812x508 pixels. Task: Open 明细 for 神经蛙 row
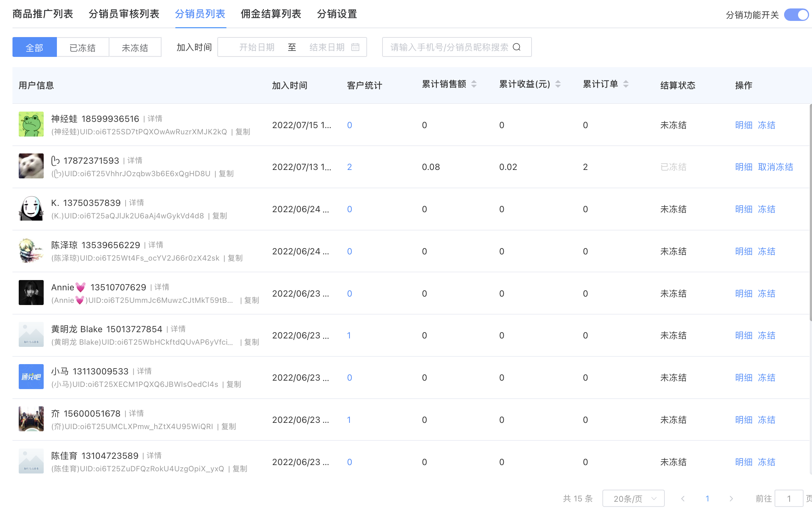coord(743,125)
